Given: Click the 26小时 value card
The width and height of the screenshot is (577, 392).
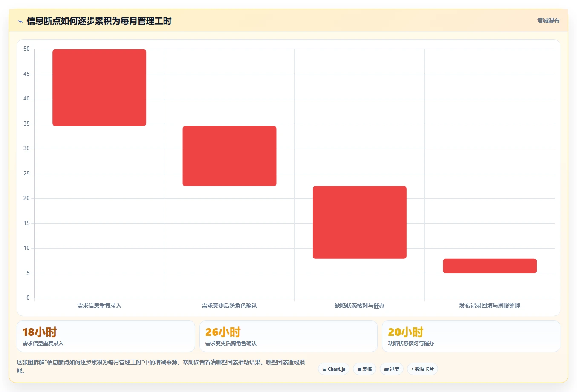Looking at the screenshot, I should point(288,336).
